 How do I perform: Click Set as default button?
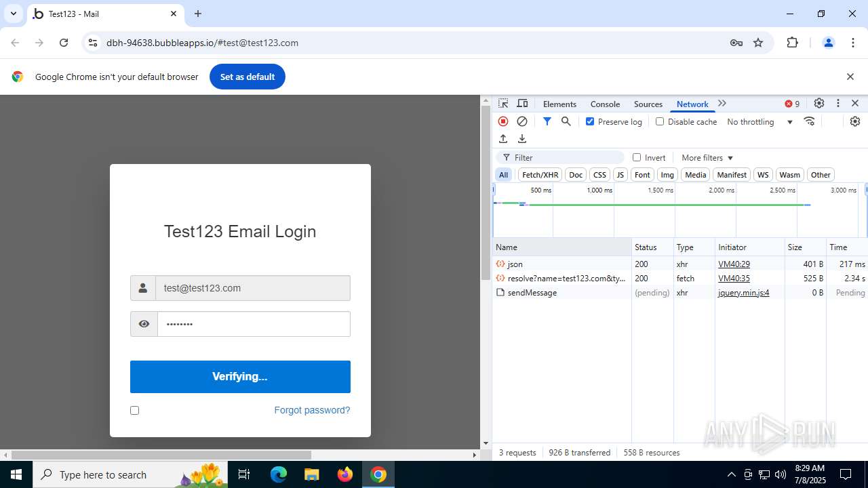pyautogui.click(x=248, y=77)
